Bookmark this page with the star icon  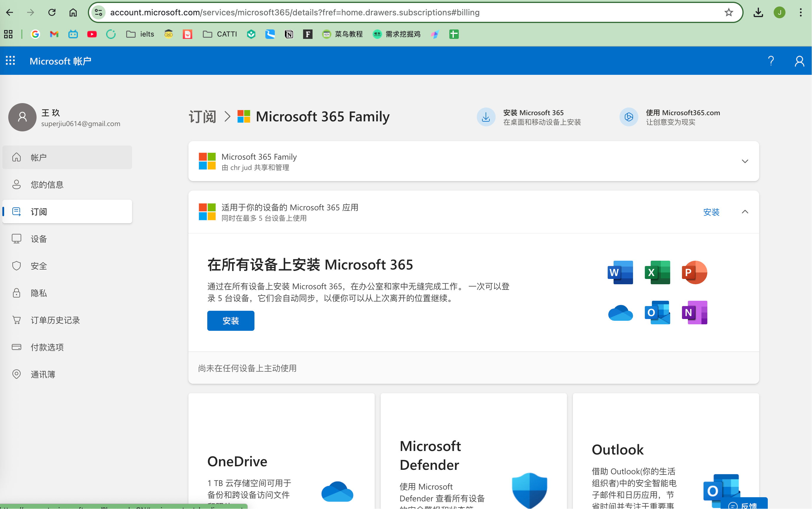(x=729, y=12)
